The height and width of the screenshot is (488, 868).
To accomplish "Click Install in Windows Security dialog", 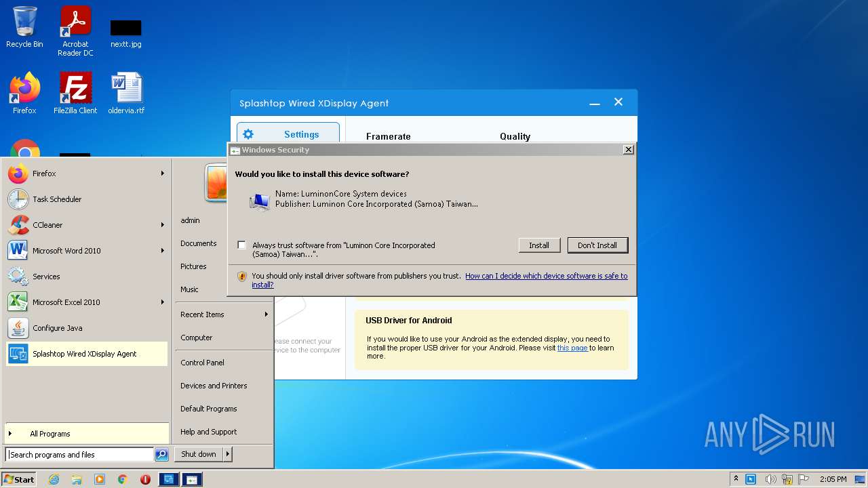I will click(539, 245).
